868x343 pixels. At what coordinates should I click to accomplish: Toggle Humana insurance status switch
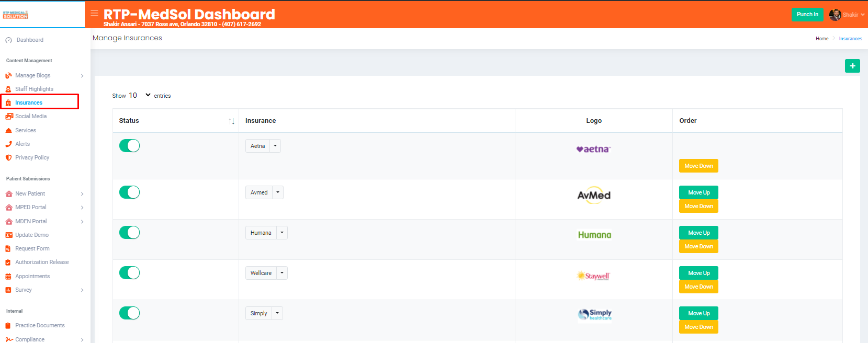[x=130, y=233]
